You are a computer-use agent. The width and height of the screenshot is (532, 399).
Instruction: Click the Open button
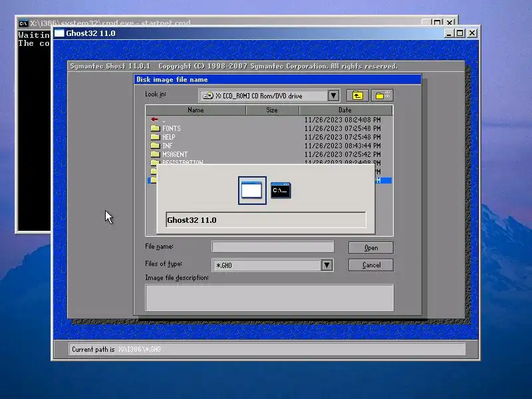(x=371, y=247)
